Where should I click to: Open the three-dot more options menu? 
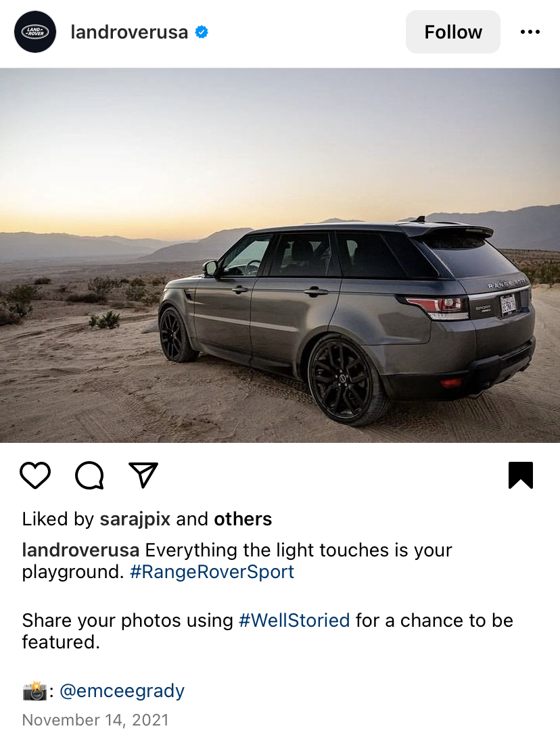[530, 32]
